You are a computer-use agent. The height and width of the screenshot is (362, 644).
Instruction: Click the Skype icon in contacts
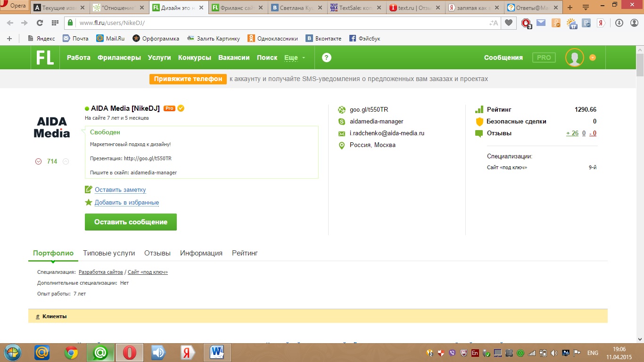click(342, 122)
